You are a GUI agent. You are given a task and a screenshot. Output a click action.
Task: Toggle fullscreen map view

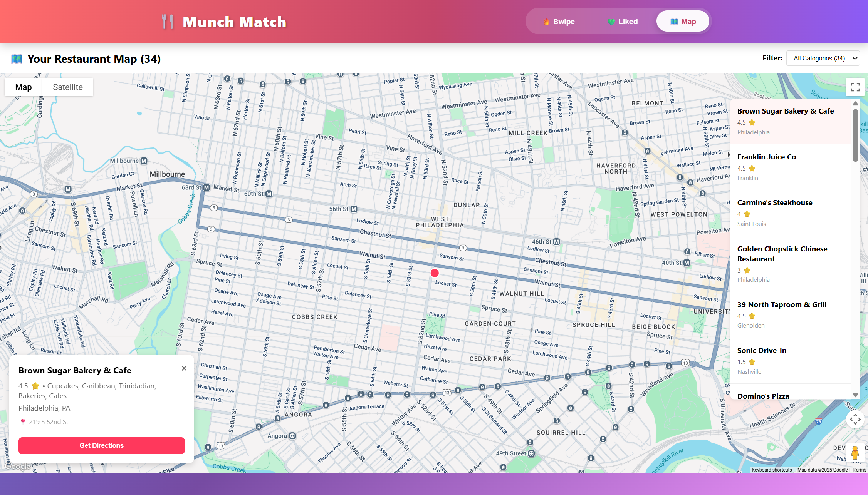tap(855, 87)
